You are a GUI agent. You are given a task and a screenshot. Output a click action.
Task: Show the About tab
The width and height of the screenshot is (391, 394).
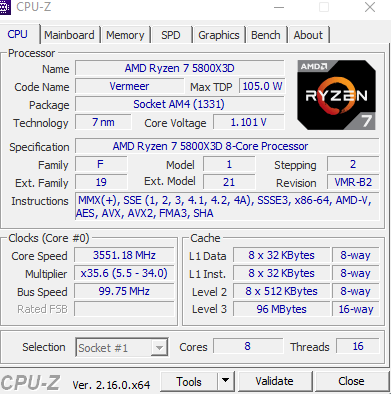(309, 35)
